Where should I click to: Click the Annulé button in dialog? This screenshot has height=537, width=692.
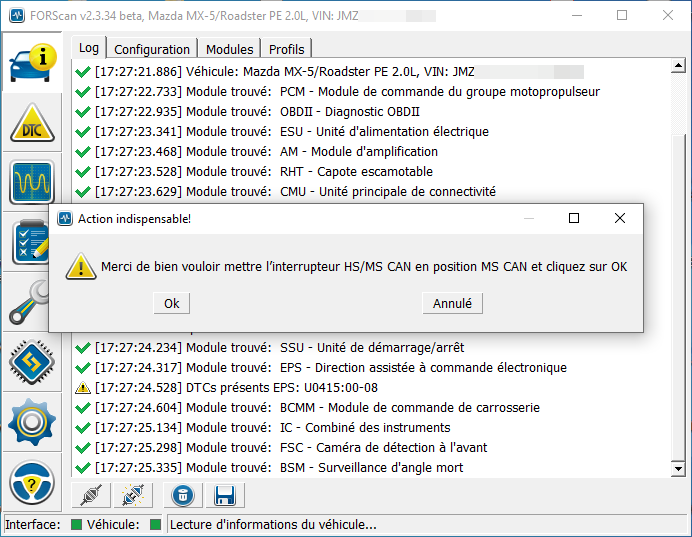452,304
